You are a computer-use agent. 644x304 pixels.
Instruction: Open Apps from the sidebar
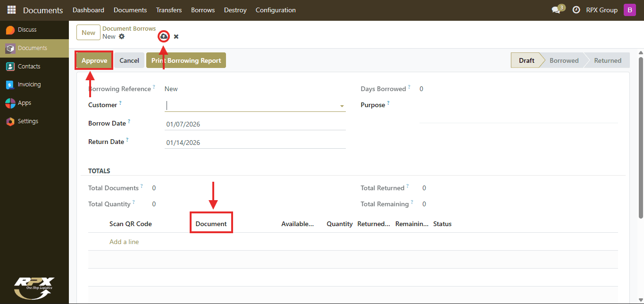coord(34,103)
